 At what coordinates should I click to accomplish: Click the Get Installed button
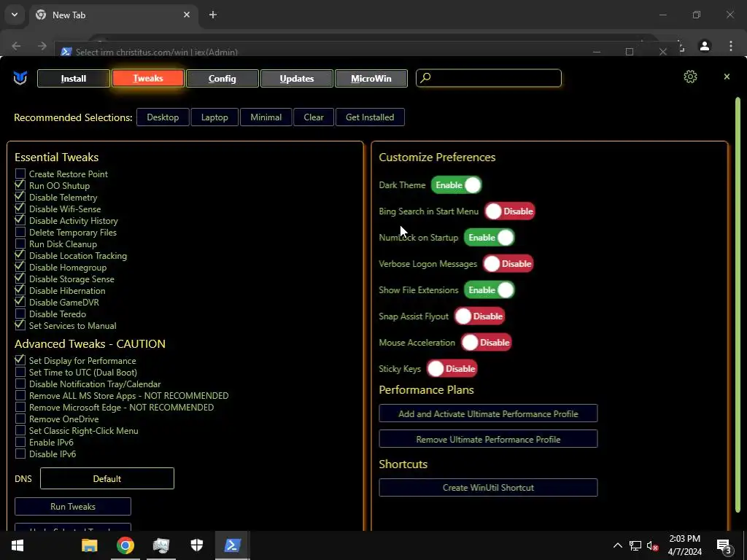(x=370, y=117)
